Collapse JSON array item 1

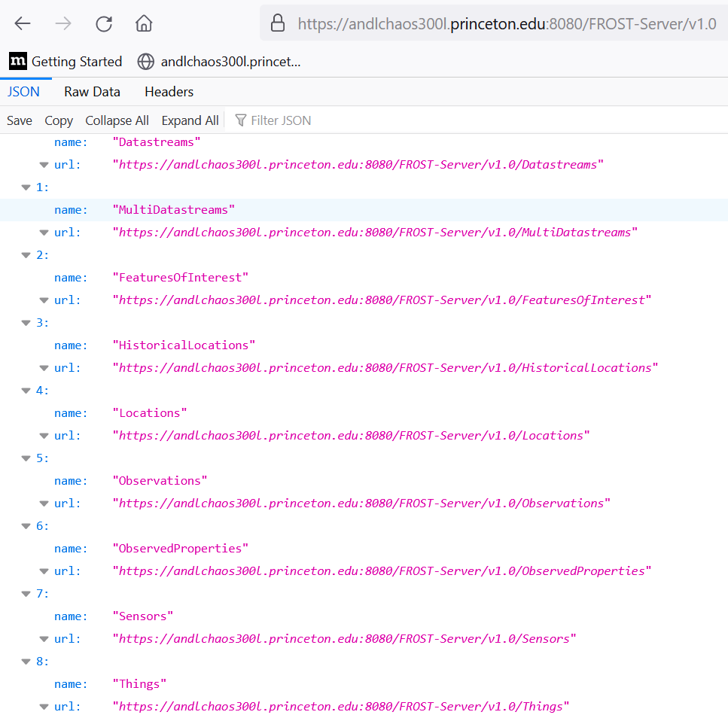26,187
